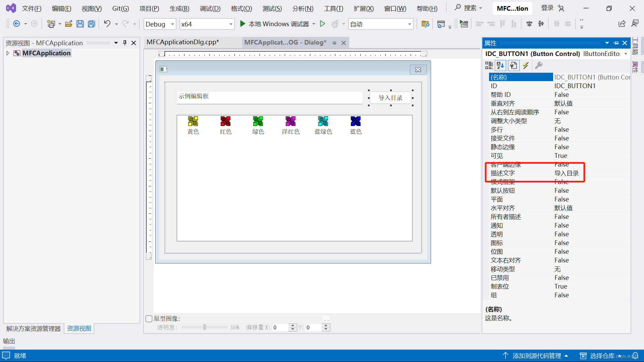Click the yellow color icon in the list

click(193, 121)
